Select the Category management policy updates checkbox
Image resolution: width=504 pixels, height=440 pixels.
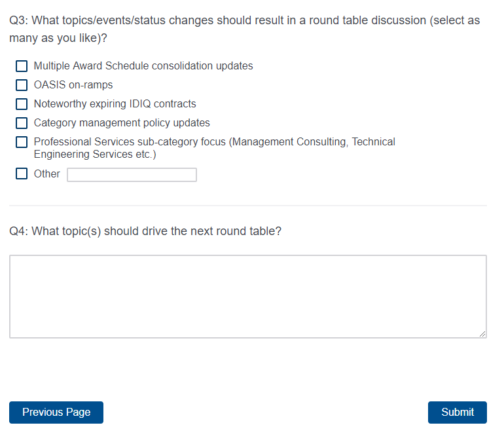pos(22,123)
